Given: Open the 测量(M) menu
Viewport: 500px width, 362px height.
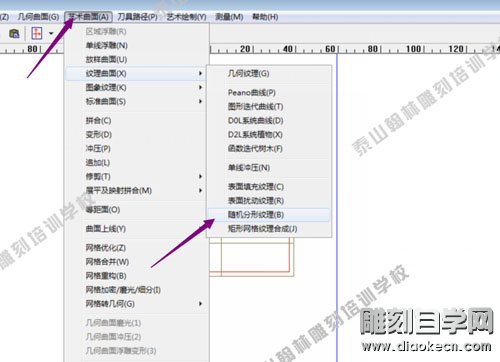Looking at the screenshot, I should (229, 17).
